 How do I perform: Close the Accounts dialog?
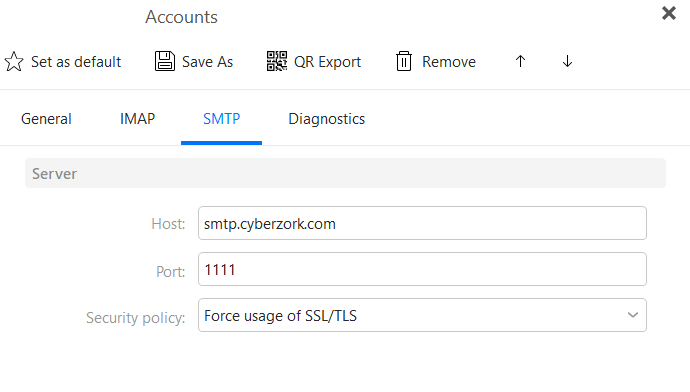(x=668, y=13)
